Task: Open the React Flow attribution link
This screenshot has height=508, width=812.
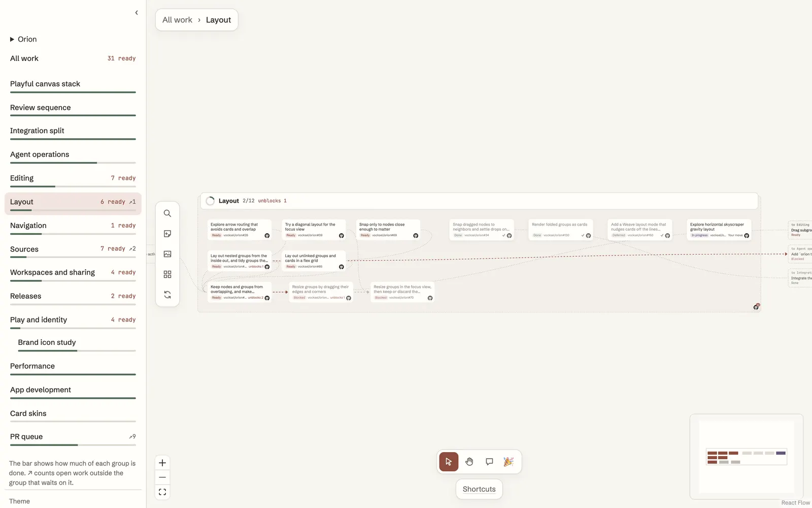Action: [795, 503]
